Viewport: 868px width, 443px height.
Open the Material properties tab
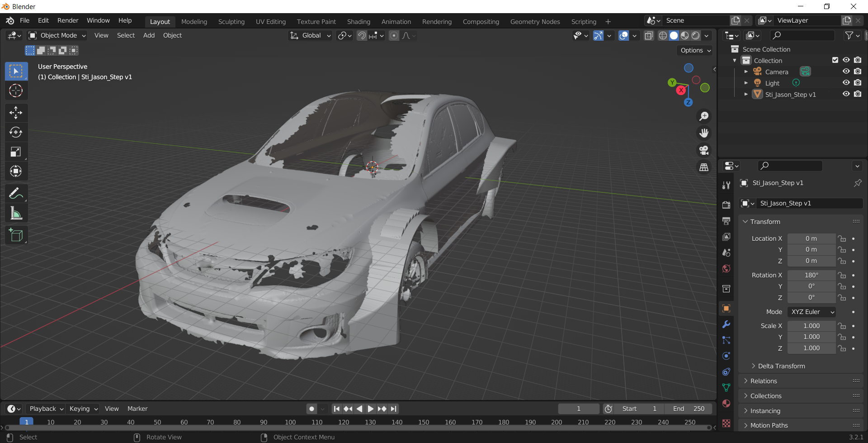[726, 403]
